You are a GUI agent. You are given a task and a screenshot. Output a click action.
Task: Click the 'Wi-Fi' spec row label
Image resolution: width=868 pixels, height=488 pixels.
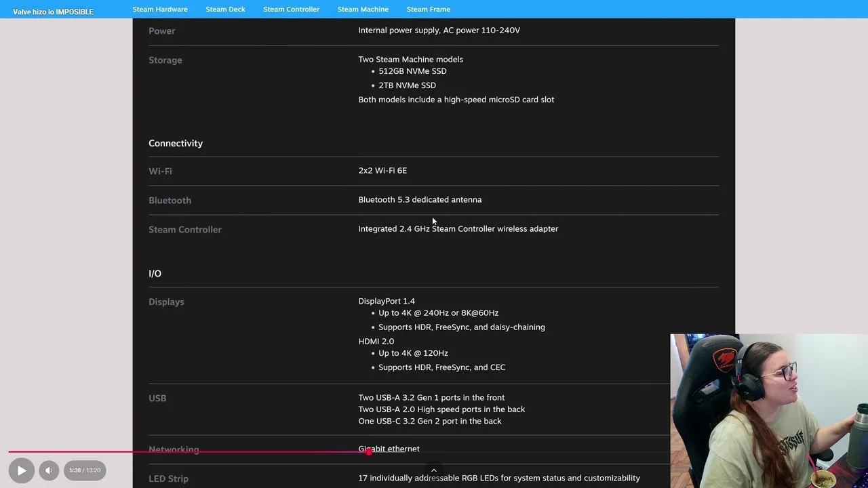tap(160, 171)
